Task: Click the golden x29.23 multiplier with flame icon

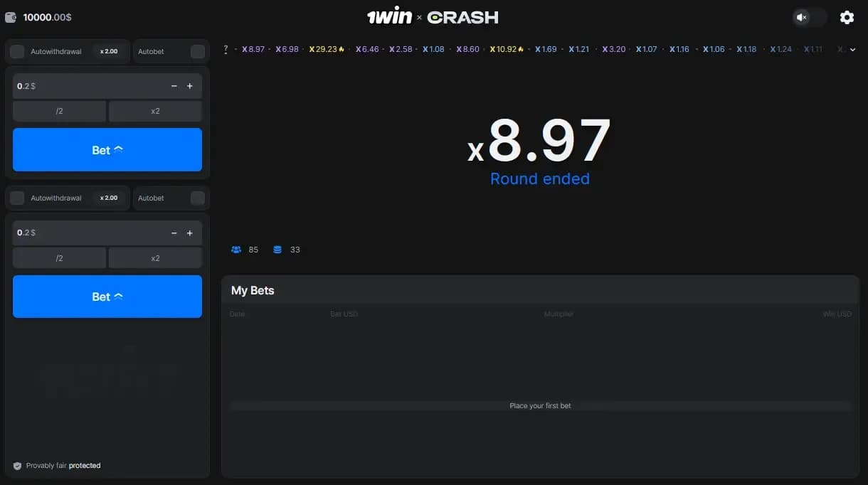Action: 327,49
